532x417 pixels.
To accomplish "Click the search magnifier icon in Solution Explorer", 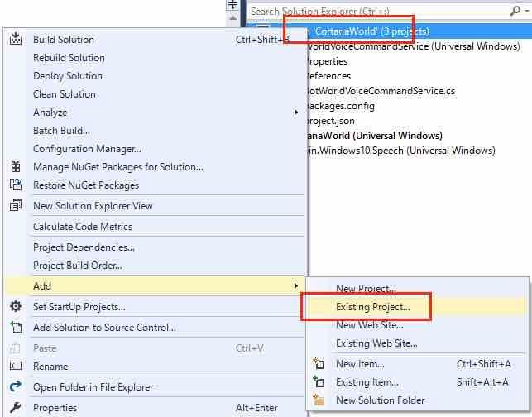I will click(515, 11).
